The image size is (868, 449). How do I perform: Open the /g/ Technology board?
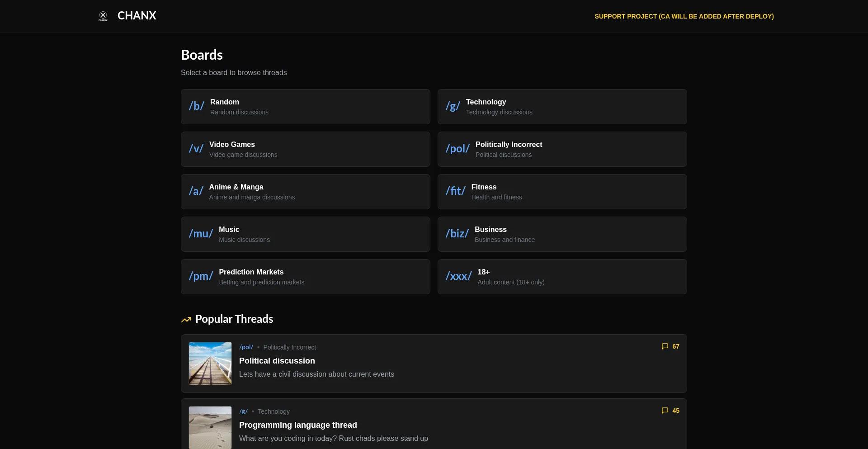(562, 107)
